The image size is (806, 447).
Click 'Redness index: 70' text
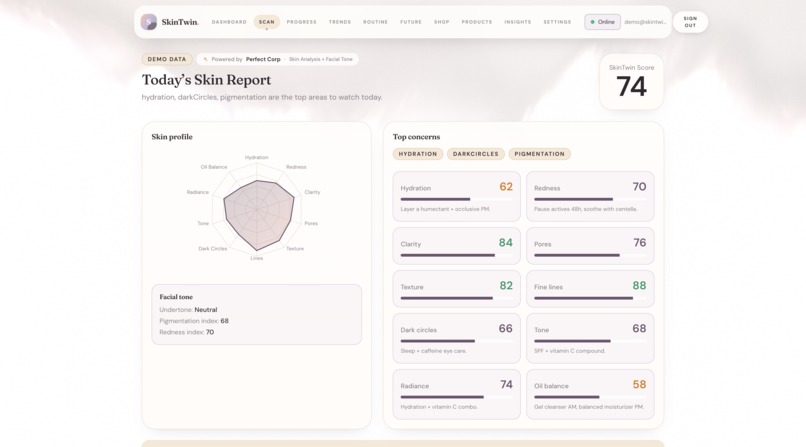coord(187,332)
